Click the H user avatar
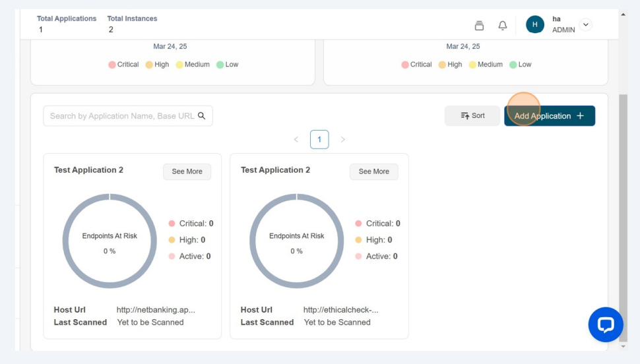The width and height of the screenshot is (640, 364). [x=535, y=24]
